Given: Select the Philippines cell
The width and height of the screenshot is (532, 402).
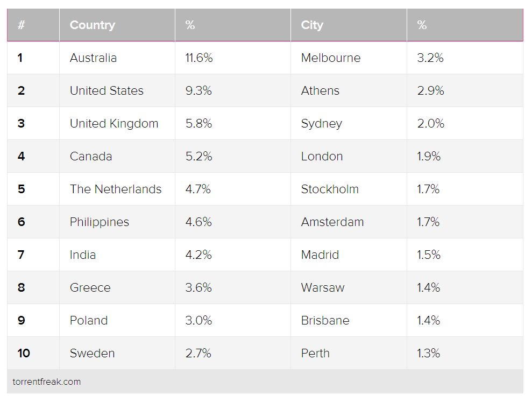Looking at the screenshot, I should tap(100, 222).
